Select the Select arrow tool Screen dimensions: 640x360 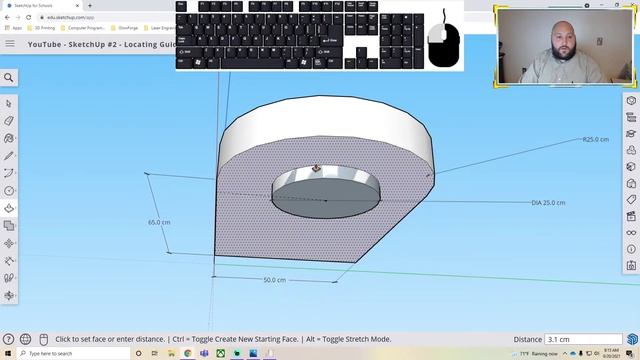9,104
